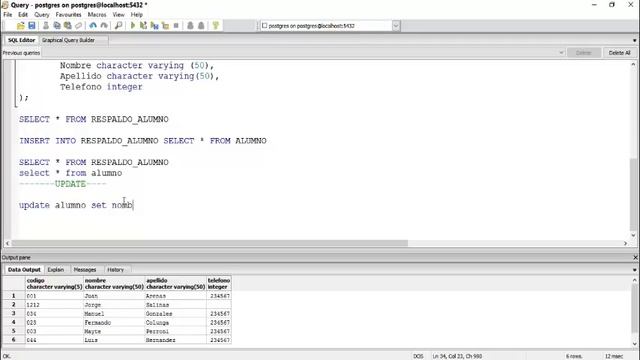Click the apellido column header
The height and width of the screenshot is (360, 640).
(176, 283)
